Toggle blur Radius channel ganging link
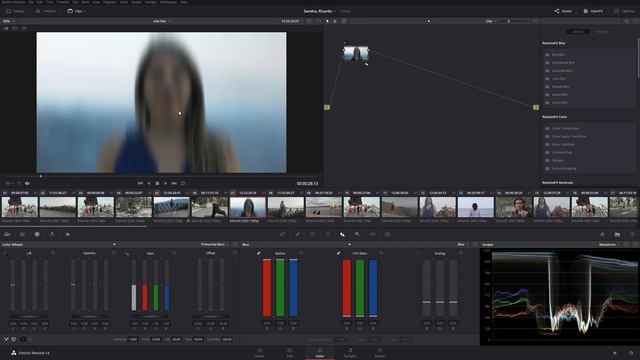Screen dimensions: 640x360 [259, 253]
